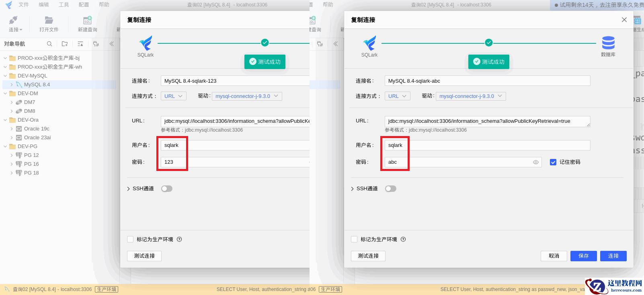Expand SSH通道 section in sqlark-abc dialog
Image resolution: width=644 pixels, height=295 pixels.
coord(352,189)
